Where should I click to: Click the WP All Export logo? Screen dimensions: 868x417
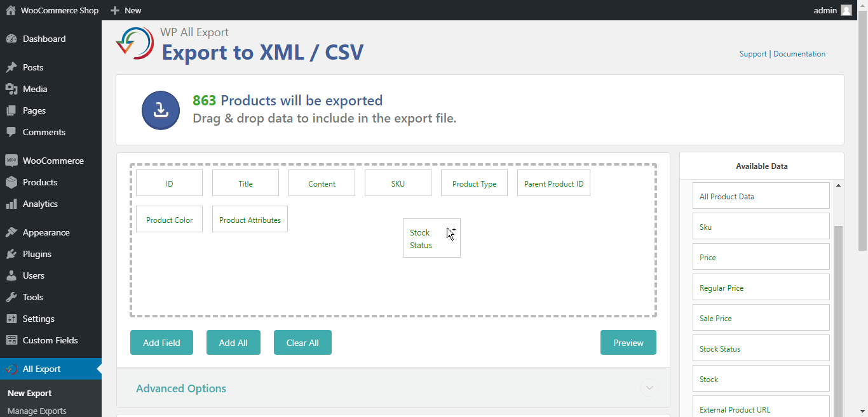pyautogui.click(x=135, y=43)
